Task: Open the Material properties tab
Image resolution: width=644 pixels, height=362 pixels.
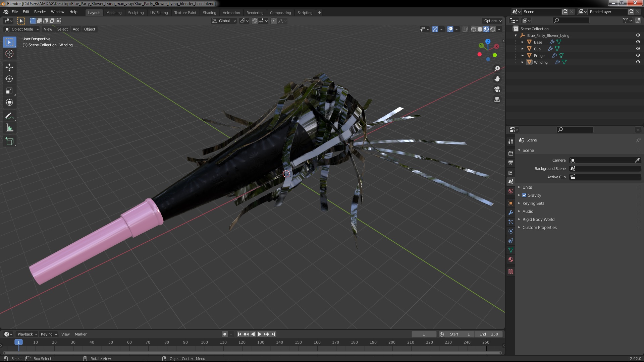Action: [x=511, y=259]
